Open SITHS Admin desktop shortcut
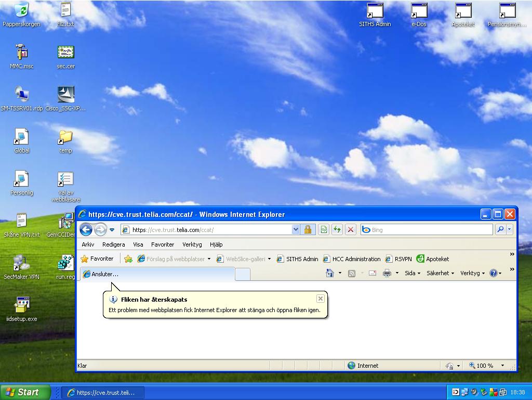 [x=375, y=14]
